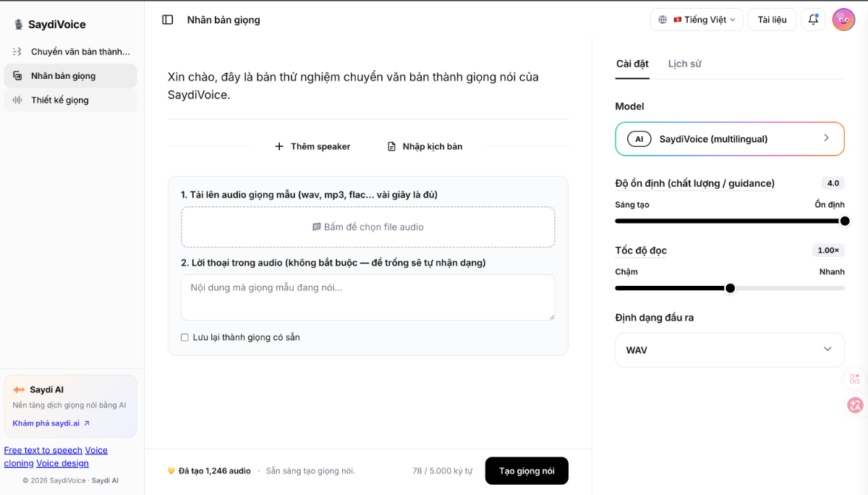
Task: Click the SaydiVoice microphone logo icon
Action: [19, 25]
